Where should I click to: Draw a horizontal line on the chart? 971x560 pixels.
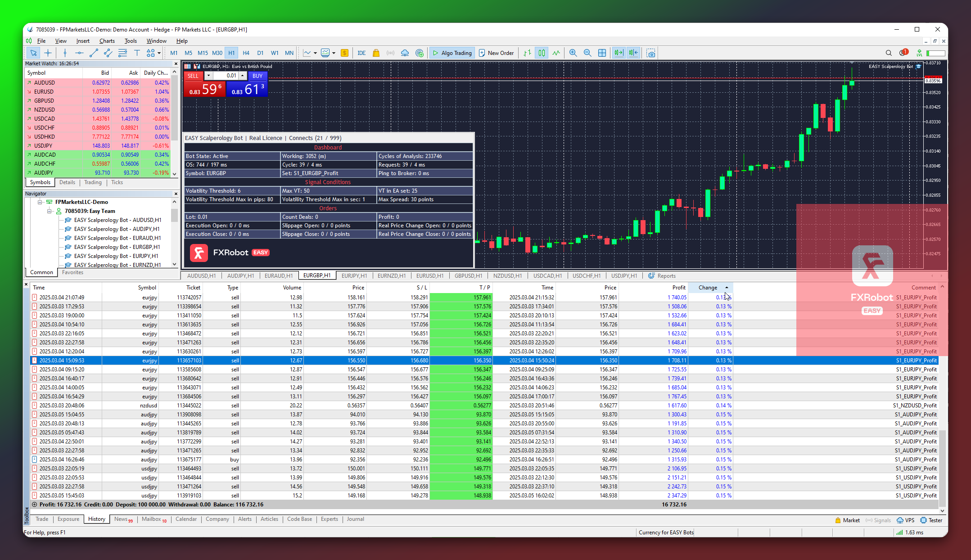(x=79, y=53)
